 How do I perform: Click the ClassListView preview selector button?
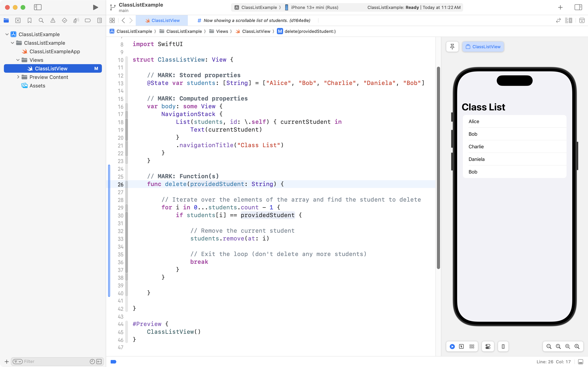tap(483, 47)
